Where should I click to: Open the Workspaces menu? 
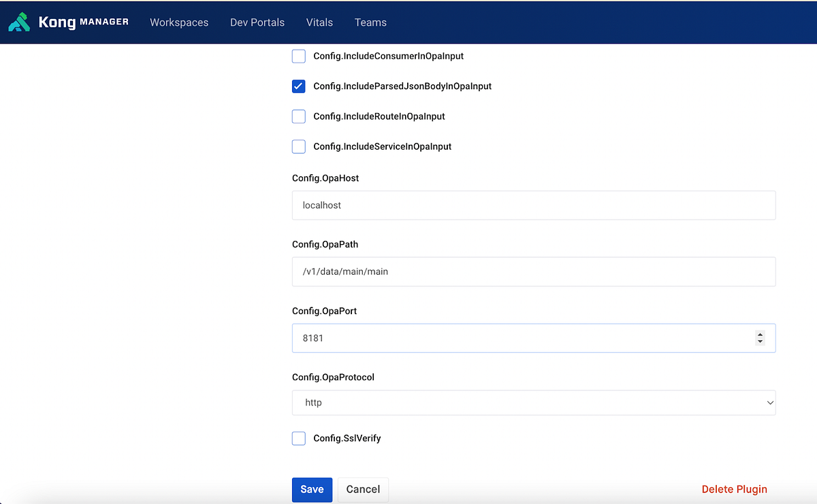point(179,22)
